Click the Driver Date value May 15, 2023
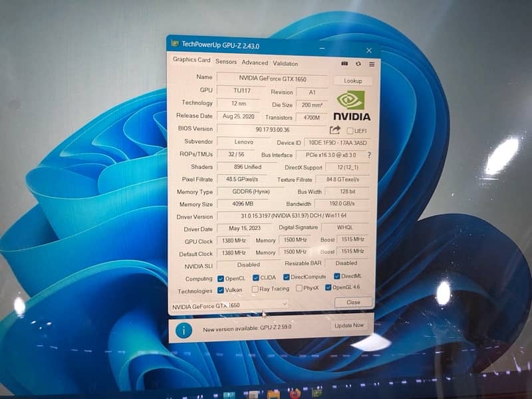 click(244, 228)
